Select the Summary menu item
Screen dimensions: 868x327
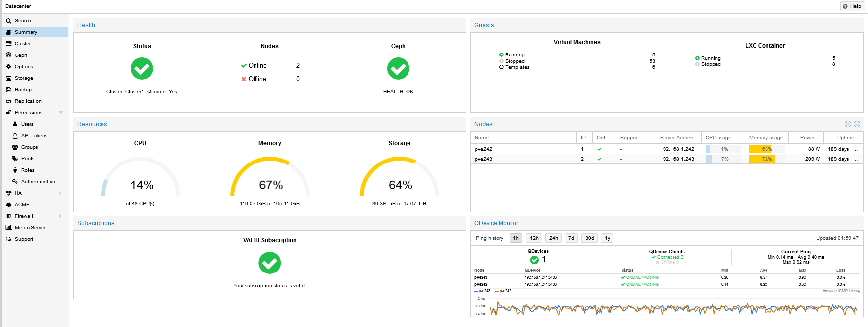click(35, 32)
